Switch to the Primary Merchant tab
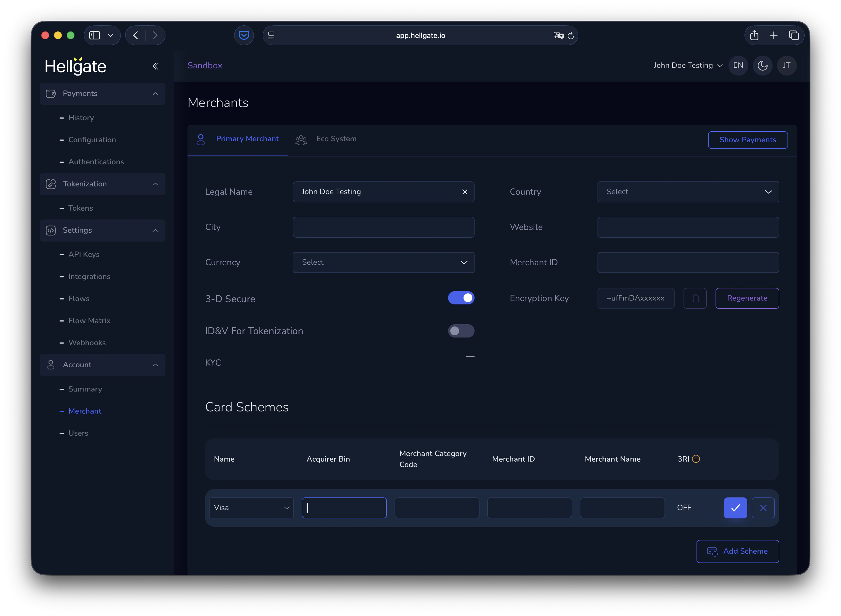Screen dimensions: 841x616 (x=237, y=140)
